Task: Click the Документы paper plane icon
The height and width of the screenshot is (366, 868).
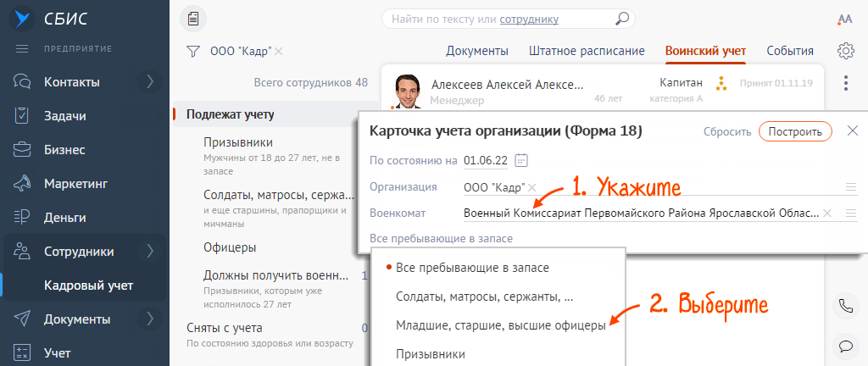Action: tap(21, 319)
